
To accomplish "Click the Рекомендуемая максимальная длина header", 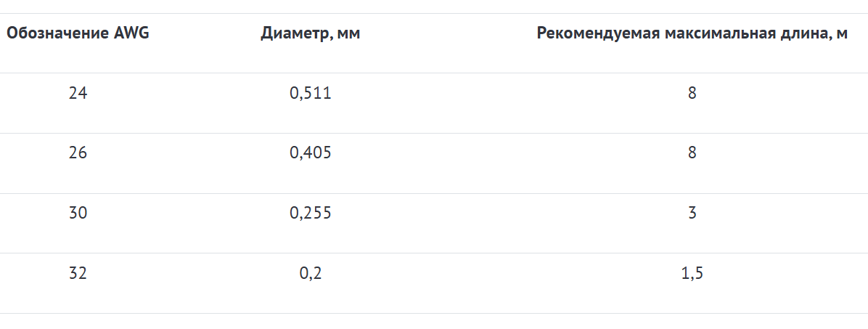I will coord(692,33).
